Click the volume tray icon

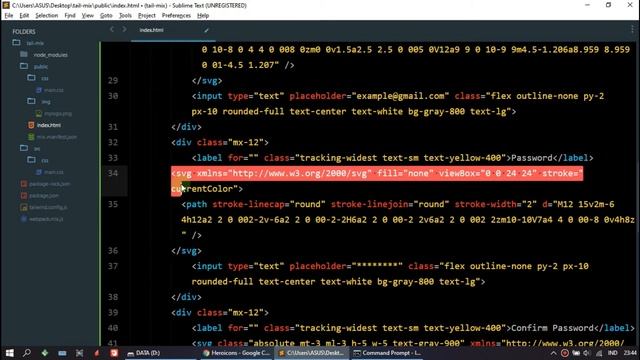(x=587, y=353)
